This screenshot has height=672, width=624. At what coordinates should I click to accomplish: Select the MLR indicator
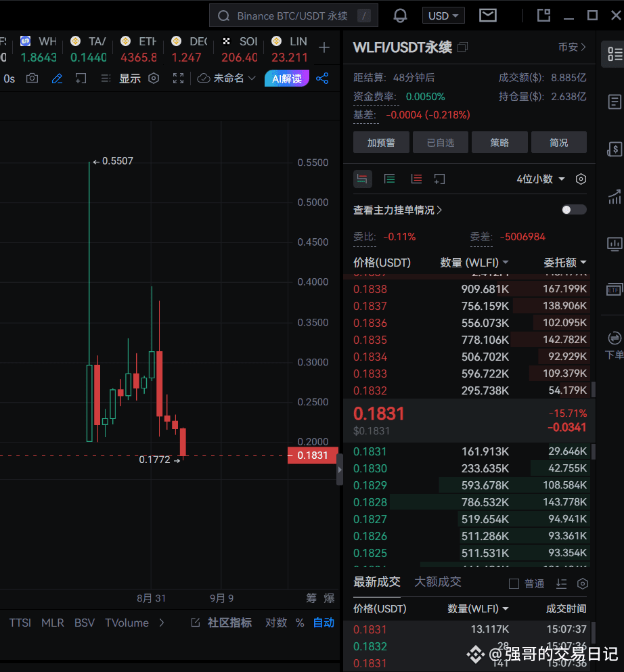(x=53, y=623)
